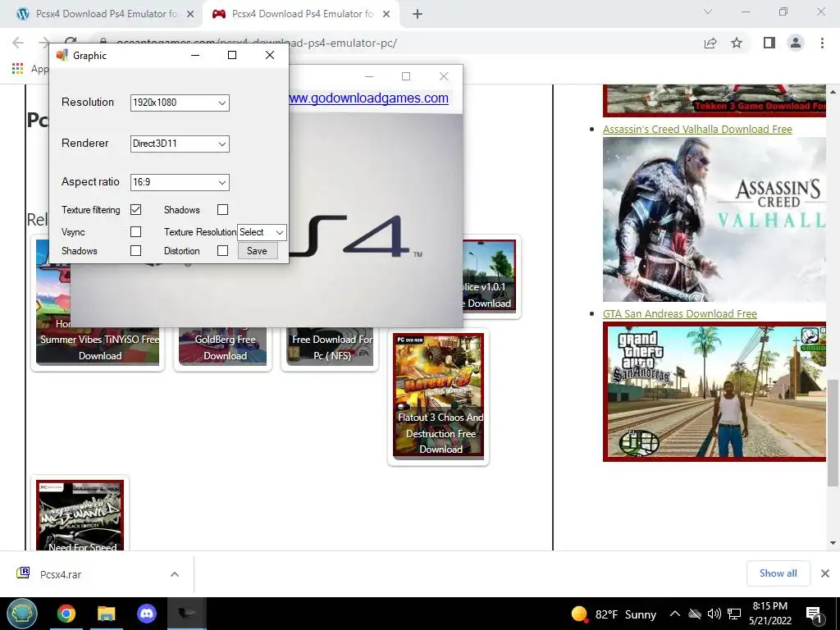The height and width of the screenshot is (630, 840).
Task: Close the downloads bar
Action: [x=825, y=573]
